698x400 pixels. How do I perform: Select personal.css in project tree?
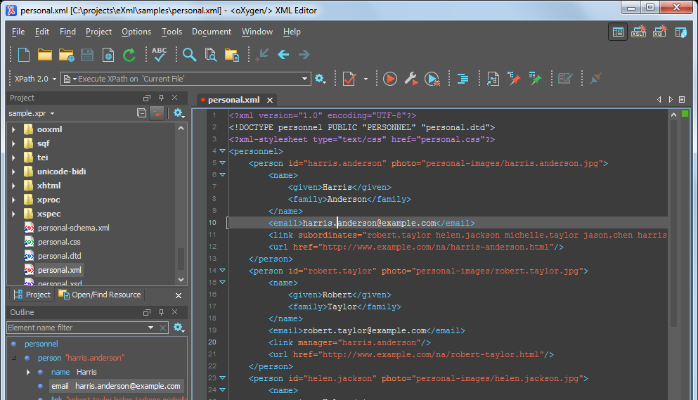(59, 242)
